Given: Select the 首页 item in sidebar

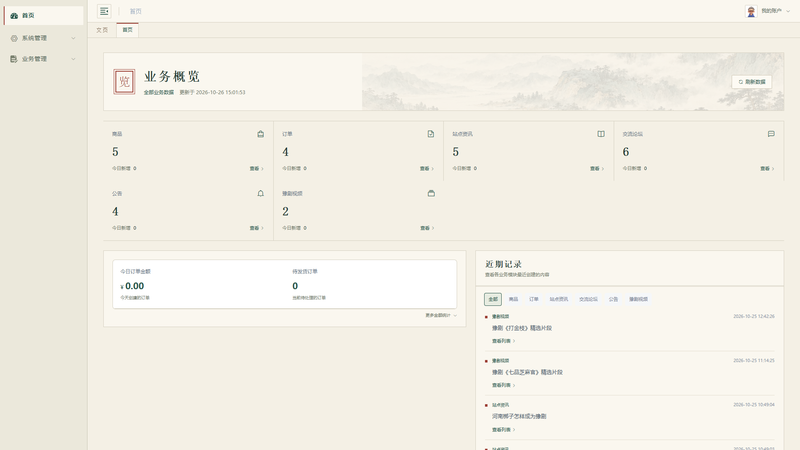Looking at the screenshot, I should [x=43, y=16].
